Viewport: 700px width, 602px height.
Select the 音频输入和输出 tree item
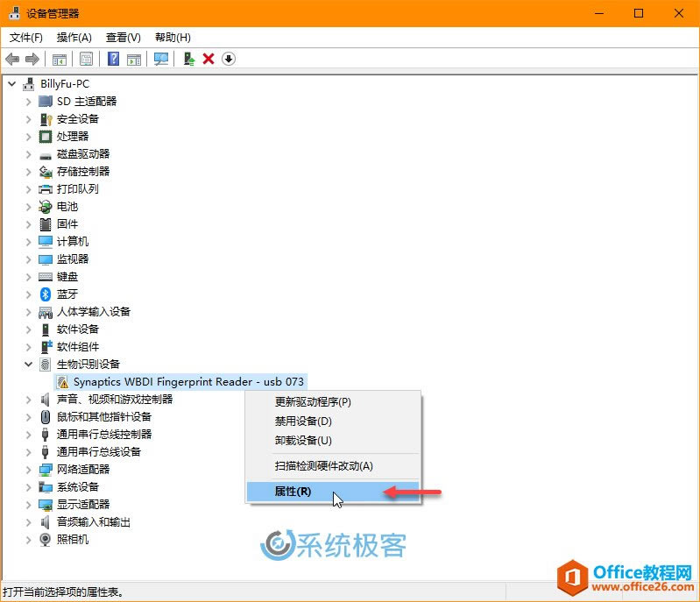pos(93,522)
